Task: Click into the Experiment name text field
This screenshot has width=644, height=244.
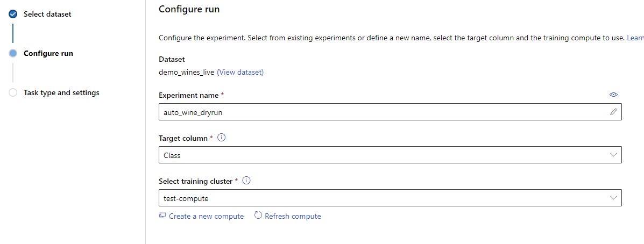Action: pos(377,112)
